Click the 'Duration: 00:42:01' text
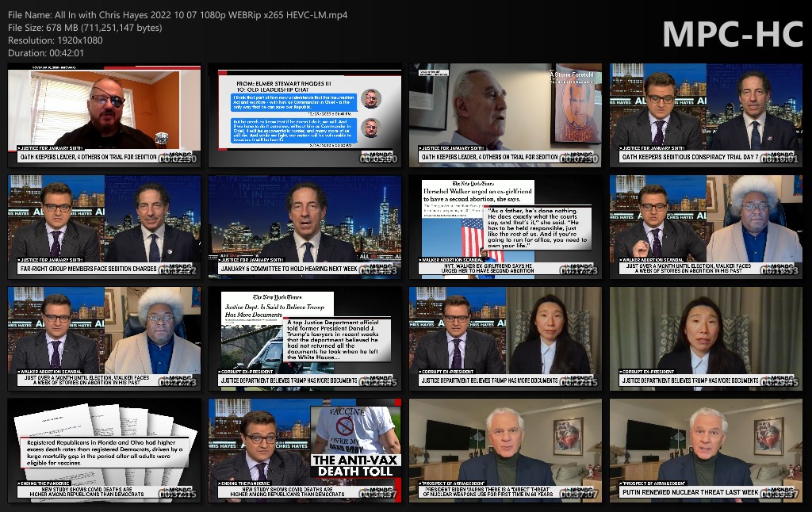Screen dimensions: 812x512 tap(46, 53)
